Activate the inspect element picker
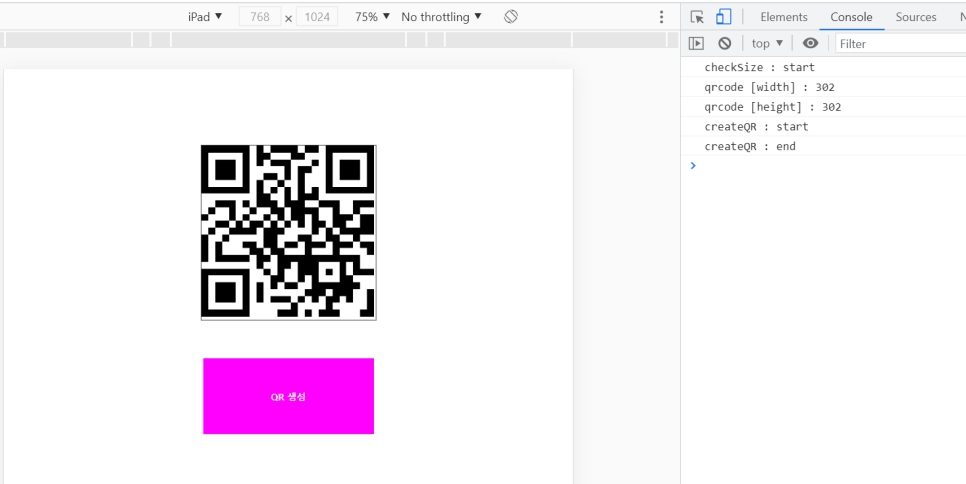Image resolution: width=966 pixels, height=484 pixels. [x=697, y=17]
